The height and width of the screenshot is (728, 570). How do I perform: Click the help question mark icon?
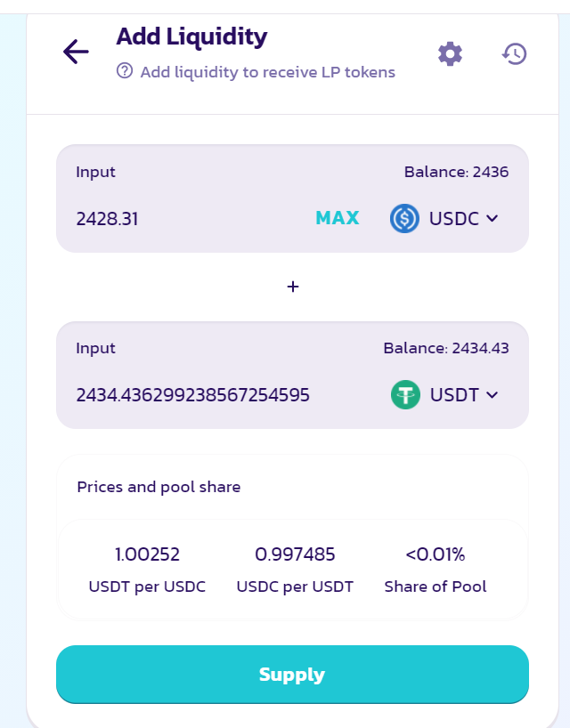coord(125,71)
